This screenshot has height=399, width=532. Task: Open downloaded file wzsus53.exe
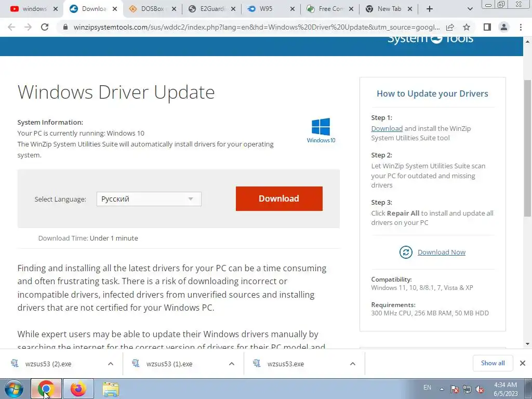(x=279, y=364)
